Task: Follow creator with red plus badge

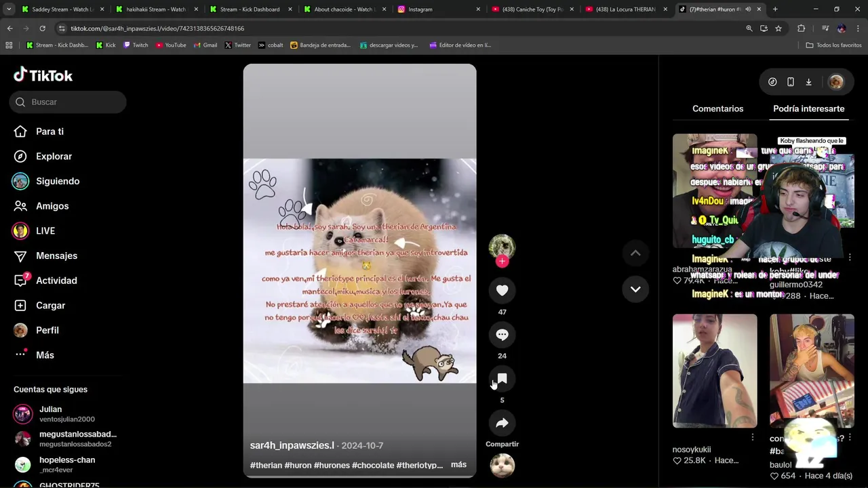Action: (502, 262)
